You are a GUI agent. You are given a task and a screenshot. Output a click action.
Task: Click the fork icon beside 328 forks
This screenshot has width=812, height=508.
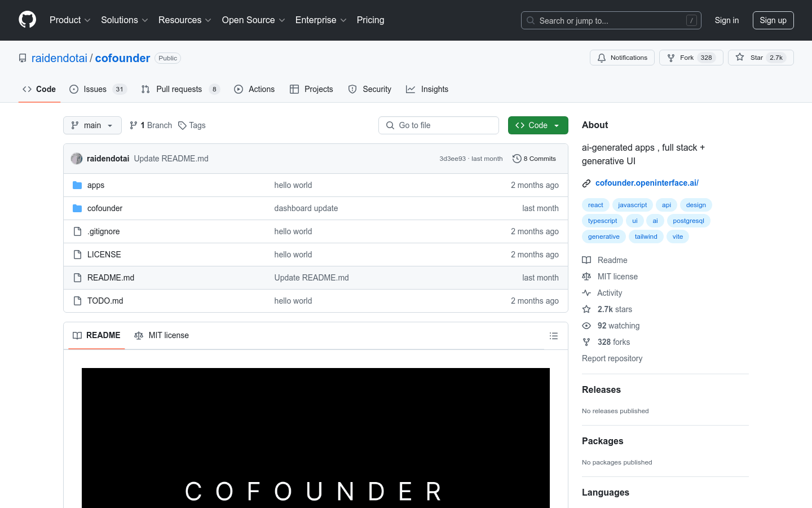click(586, 342)
